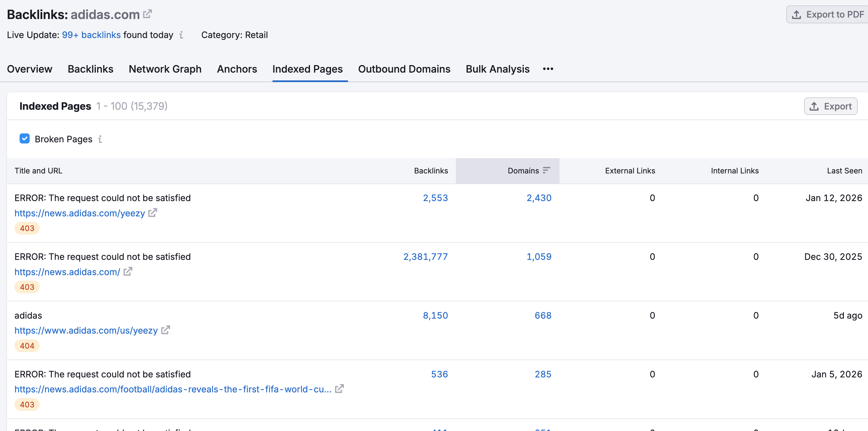Screen dimensions: 868x431
Task: Open https://news.adidas.com/yeezy via its external link icon
Action: 153,213
